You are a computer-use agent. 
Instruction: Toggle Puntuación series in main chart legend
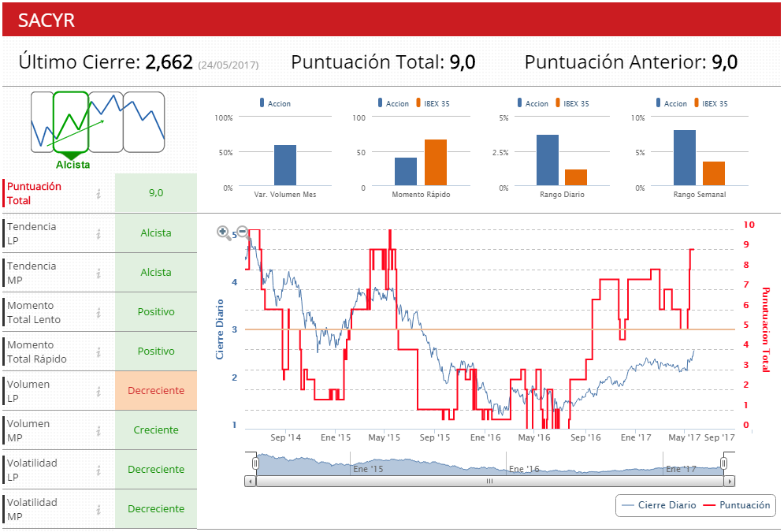tap(737, 505)
